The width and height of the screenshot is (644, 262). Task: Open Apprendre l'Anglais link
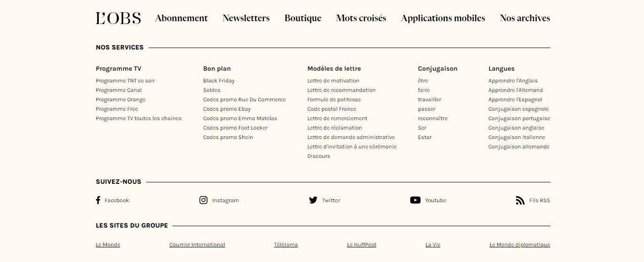click(513, 81)
